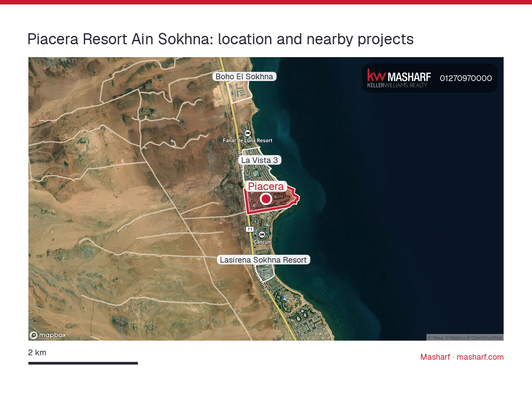Click the Cancun map text

tap(262, 242)
